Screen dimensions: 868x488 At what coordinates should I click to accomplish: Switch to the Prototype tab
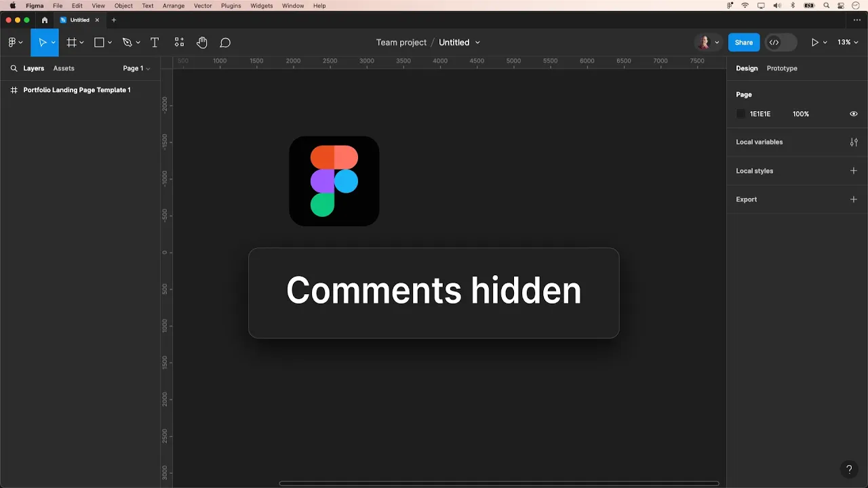(x=782, y=68)
